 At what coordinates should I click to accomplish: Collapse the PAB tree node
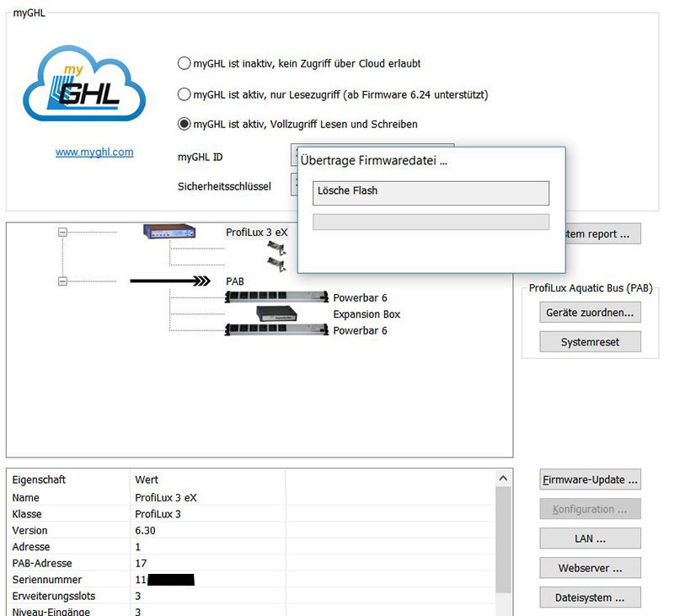[x=62, y=281]
